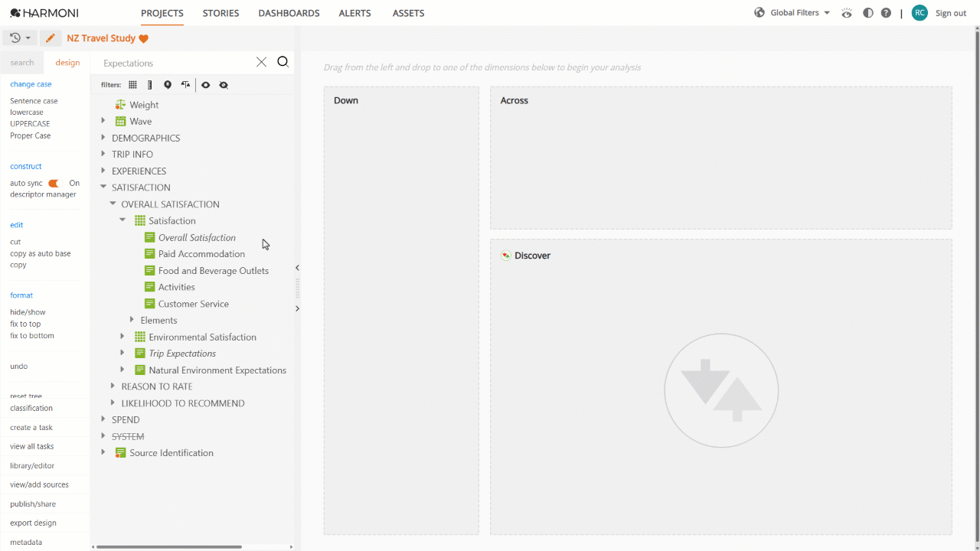Click the Paid Accommodation question icon
The height and width of the screenshot is (551, 980).
[150, 254]
